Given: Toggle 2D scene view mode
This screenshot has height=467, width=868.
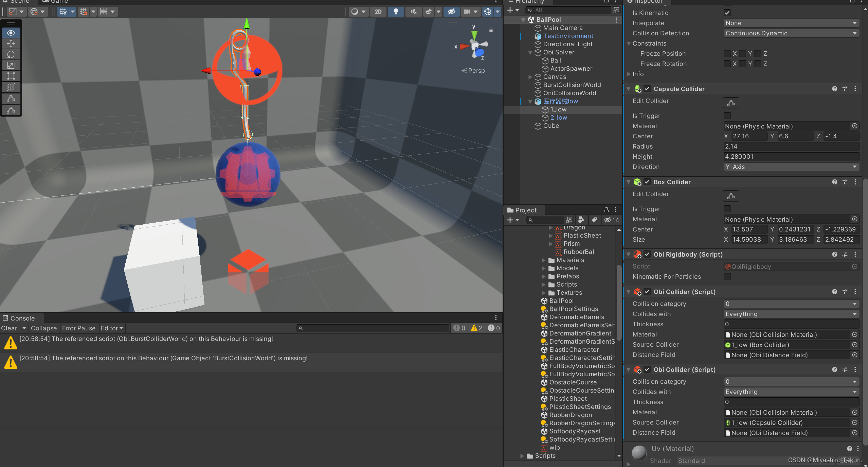Looking at the screenshot, I should coord(378,12).
